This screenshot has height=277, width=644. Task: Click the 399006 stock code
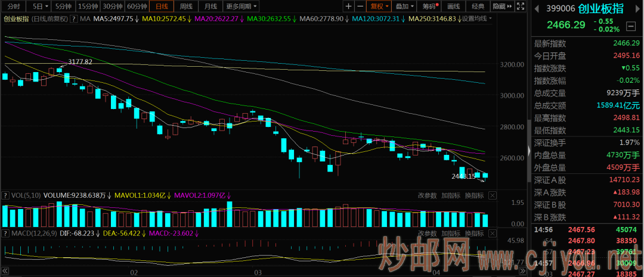point(561,8)
